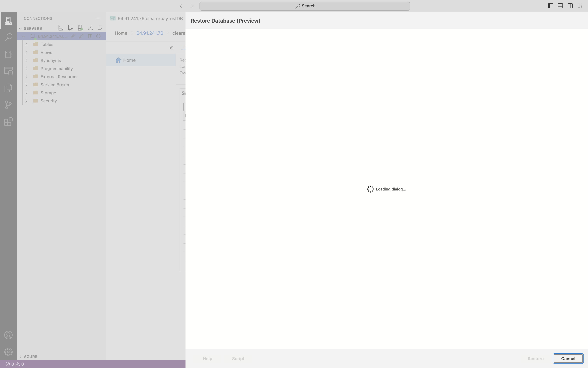Expand the Tables folder
Viewport: 588px width, 368px height.
click(x=26, y=44)
